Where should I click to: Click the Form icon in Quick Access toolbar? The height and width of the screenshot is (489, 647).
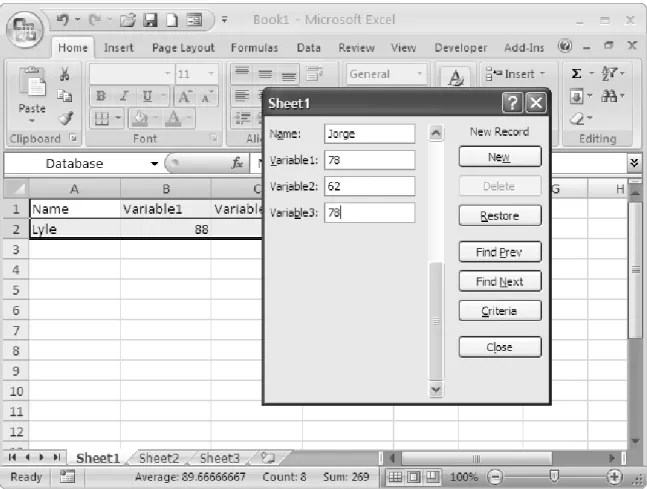coord(194,19)
